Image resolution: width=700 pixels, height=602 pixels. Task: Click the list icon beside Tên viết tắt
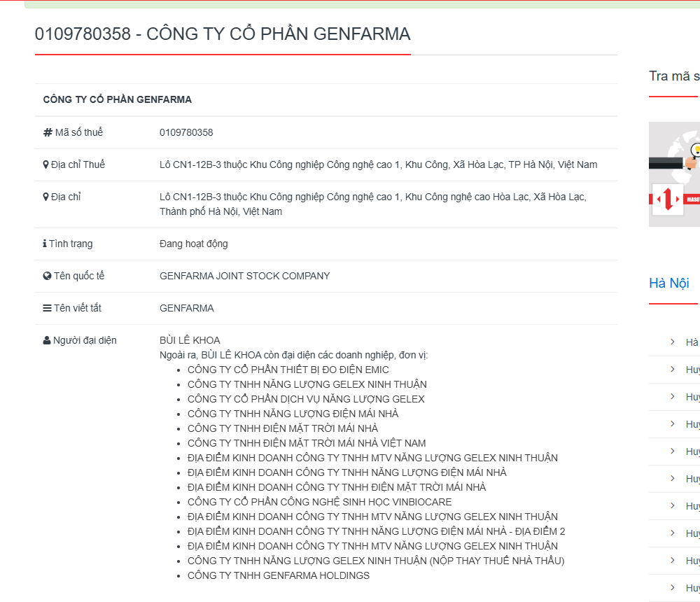point(48,308)
